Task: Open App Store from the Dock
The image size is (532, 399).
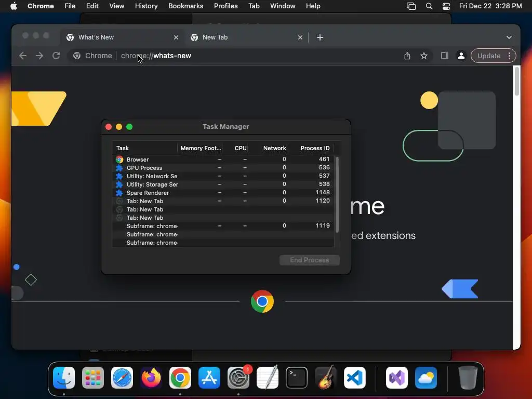Action: tap(209, 378)
